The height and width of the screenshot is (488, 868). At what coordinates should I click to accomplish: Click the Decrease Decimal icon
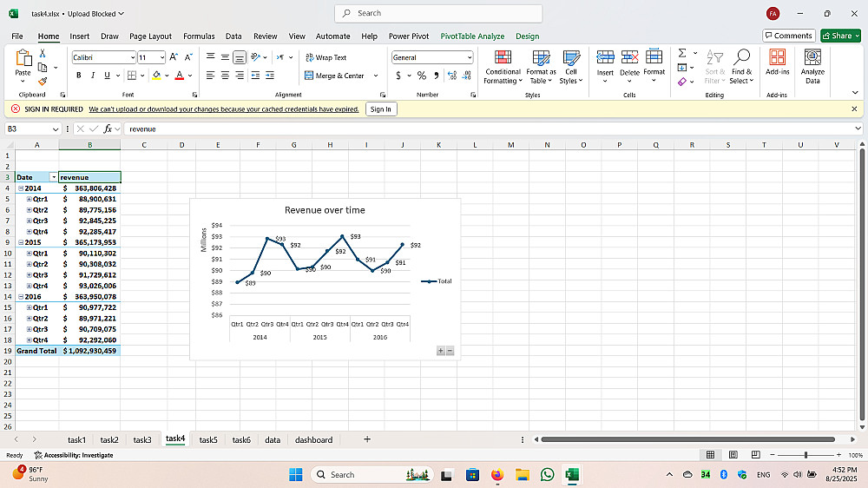click(467, 76)
